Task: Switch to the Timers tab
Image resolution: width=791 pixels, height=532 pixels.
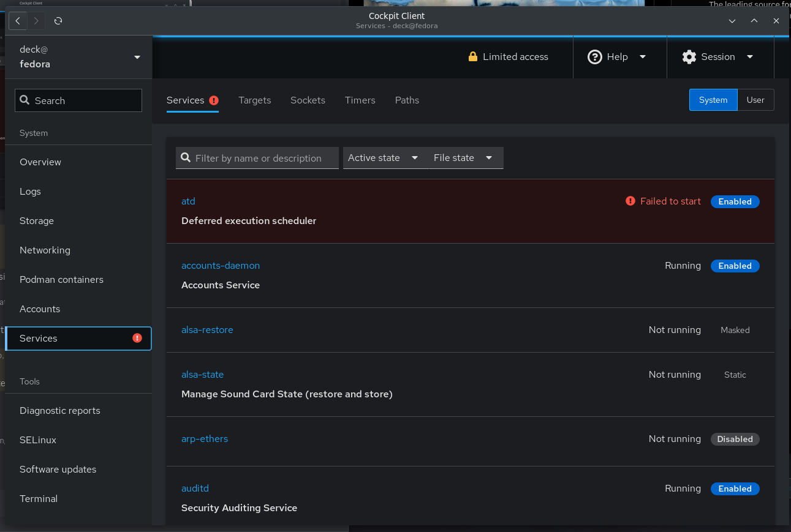Action: tap(360, 100)
